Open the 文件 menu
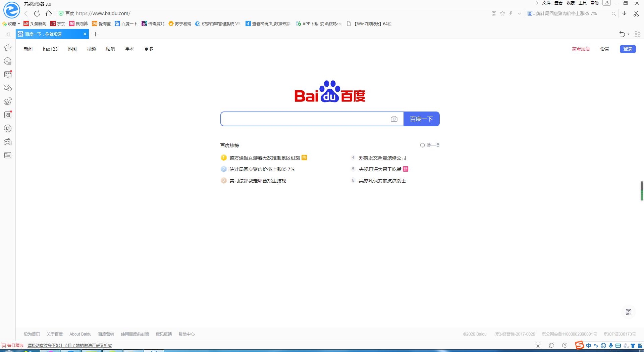This screenshot has height=352, width=644. [x=546, y=3]
